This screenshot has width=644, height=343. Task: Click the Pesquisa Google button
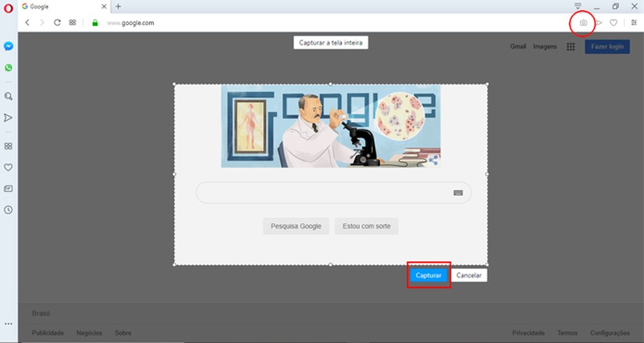point(296,226)
